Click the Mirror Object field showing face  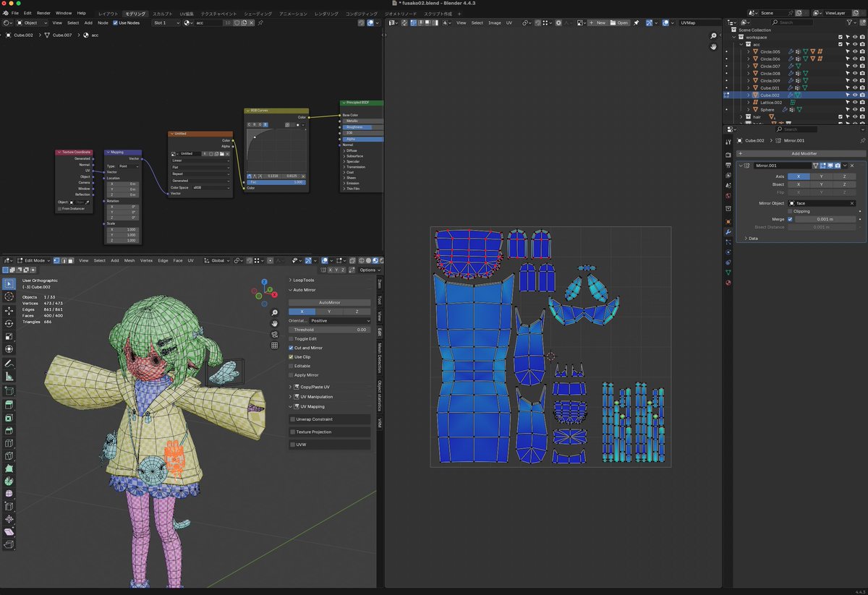[x=822, y=203]
